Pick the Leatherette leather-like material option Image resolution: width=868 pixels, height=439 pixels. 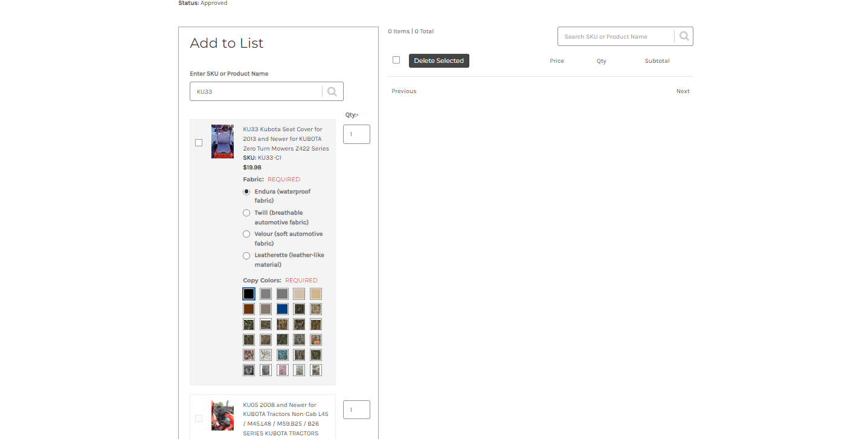tap(246, 256)
